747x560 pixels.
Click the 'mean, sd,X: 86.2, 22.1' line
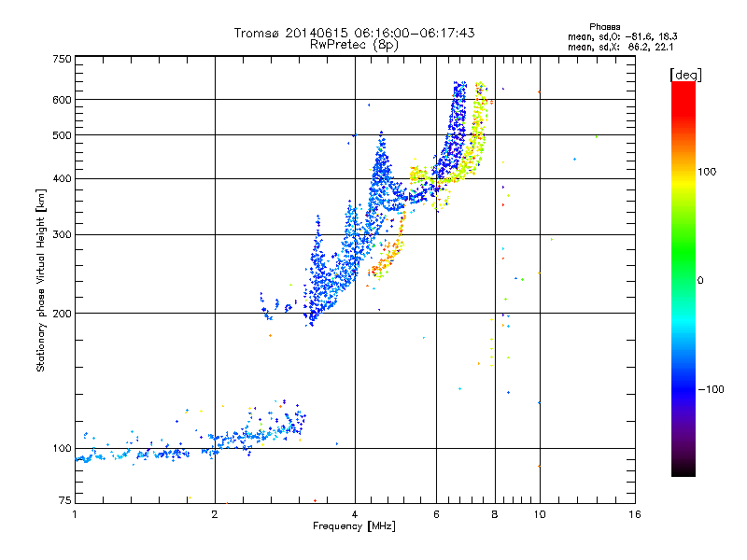[620, 47]
